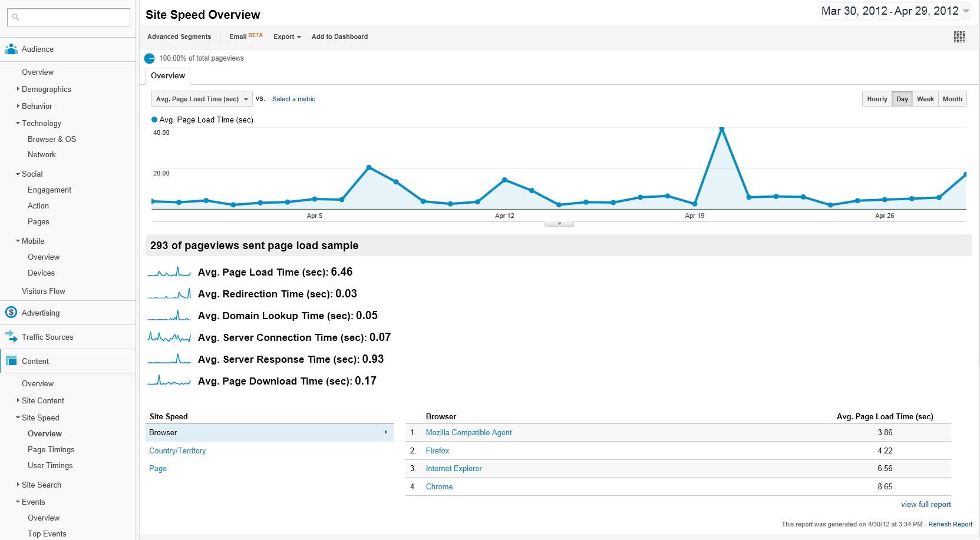Screen dimensions: 980x540
Task: Open Advanced Segments
Action: coord(179,37)
